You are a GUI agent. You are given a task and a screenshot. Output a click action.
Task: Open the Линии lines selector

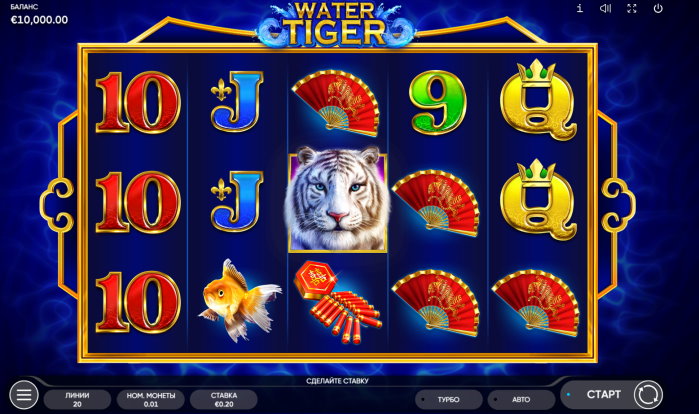pyautogui.click(x=77, y=399)
